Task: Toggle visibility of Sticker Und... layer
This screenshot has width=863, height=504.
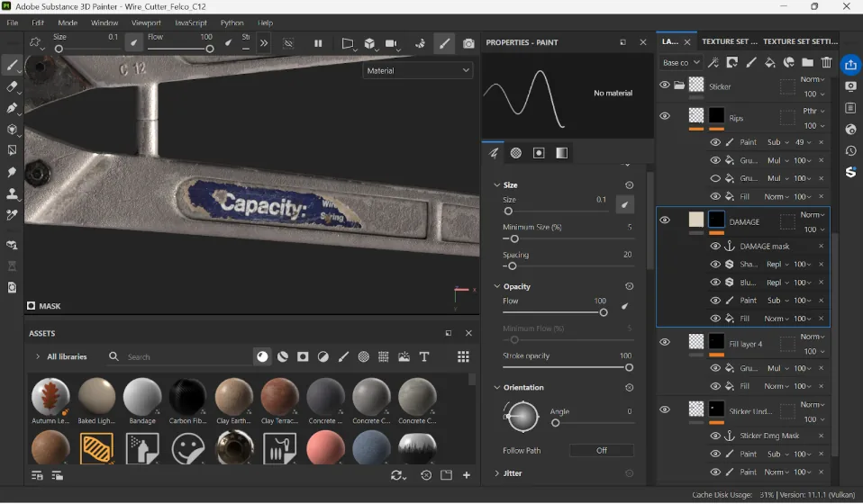Action: 665,409
